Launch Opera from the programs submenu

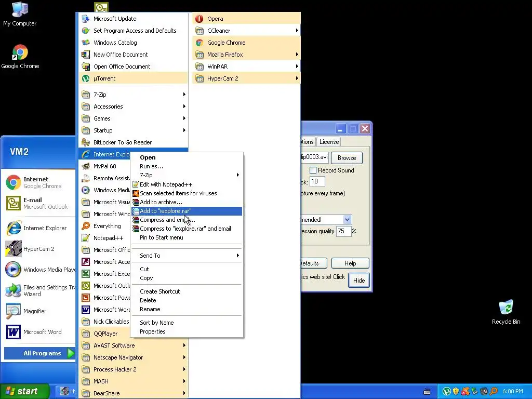[x=246, y=19]
